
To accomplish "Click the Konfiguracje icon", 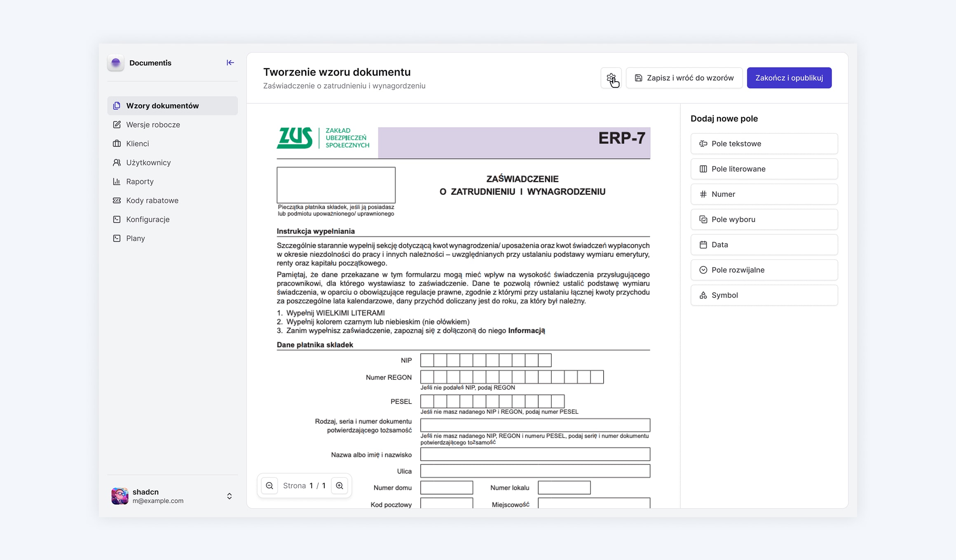I will pyautogui.click(x=117, y=219).
